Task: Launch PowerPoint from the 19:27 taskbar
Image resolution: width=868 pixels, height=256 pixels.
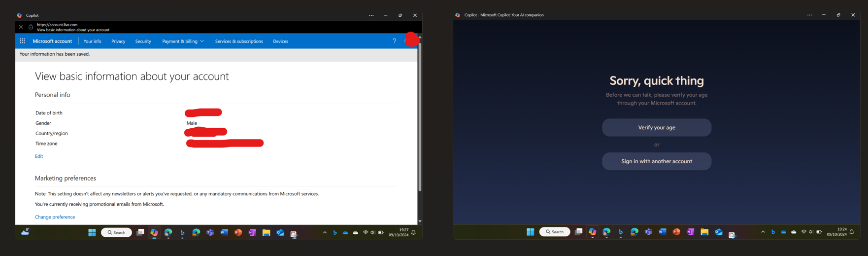Action: [x=238, y=232]
